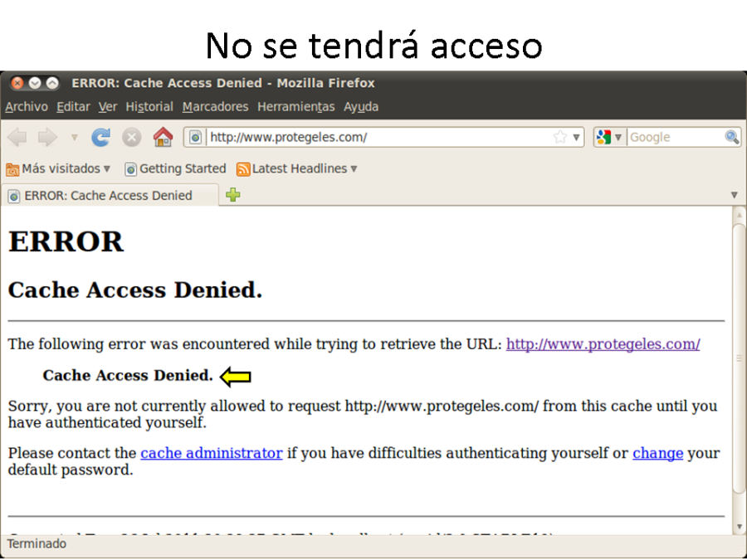
Task: Click the Forward navigation arrow
Action: coord(46,137)
